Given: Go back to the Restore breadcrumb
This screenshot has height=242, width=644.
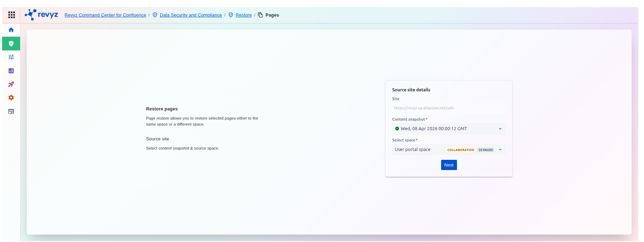Looking at the screenshot, I should click(x=243, y=15).
